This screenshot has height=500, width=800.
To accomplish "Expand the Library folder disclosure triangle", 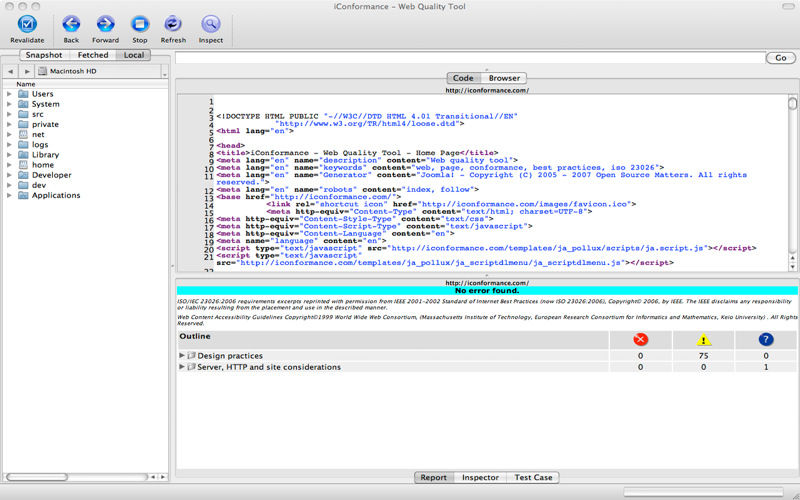I will pos(9,155).
